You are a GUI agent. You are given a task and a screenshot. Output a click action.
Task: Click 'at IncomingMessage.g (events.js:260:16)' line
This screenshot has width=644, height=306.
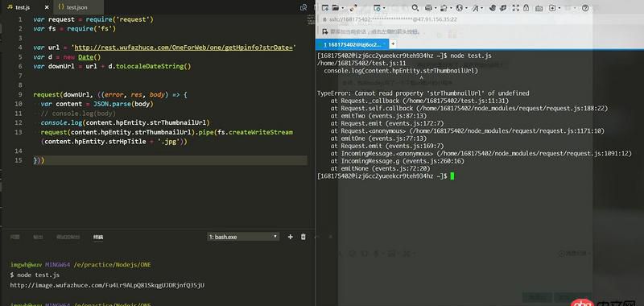click(x=397, y=161)
